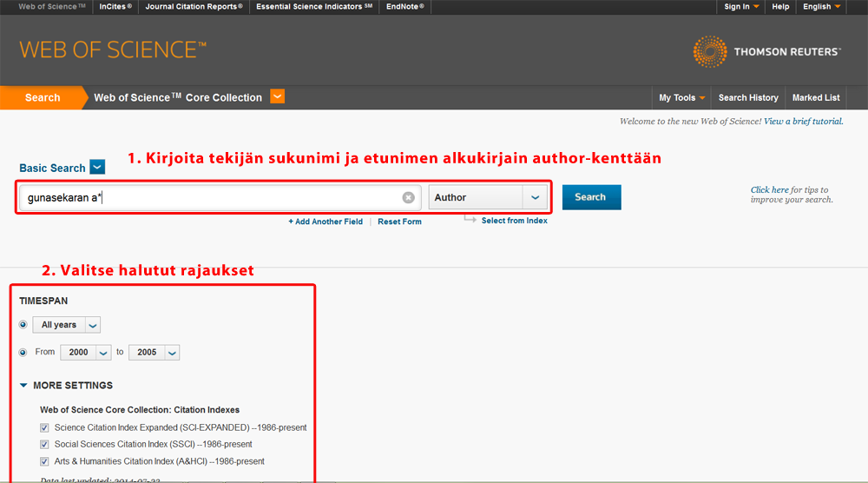Uncheck Arts & Humanities Citation Index checkbox
Screen dimensions: 868x483
(44, 461)
